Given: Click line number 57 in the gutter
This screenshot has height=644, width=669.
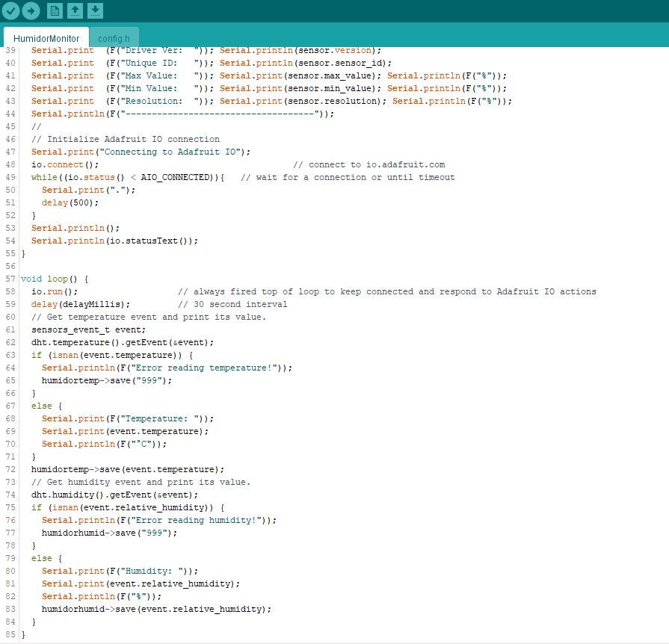Looking at the screenshot, I should [10, 279].
